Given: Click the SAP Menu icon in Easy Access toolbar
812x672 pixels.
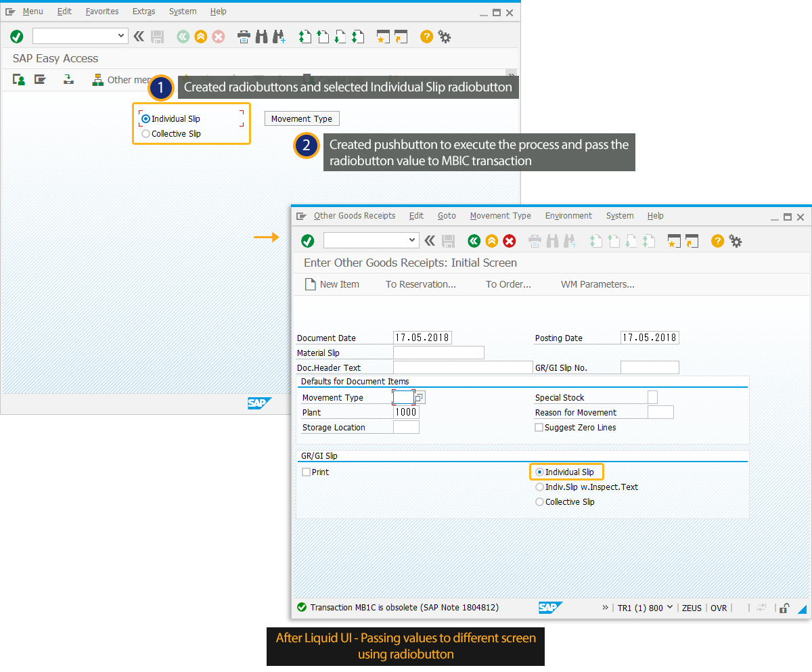Looking at the screenshot, I should pos(41,80).
